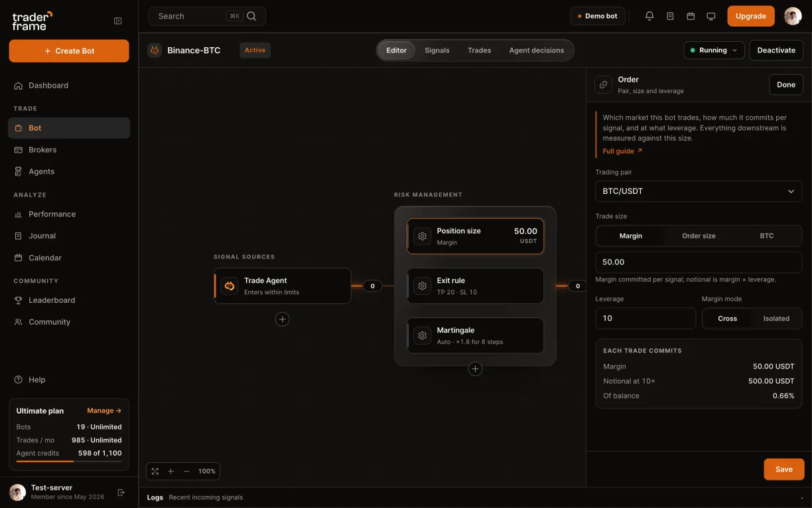This screenshot has width=812, height=508.
Task: Click the logout icon next to Test-server
Action: coord(121,492)
